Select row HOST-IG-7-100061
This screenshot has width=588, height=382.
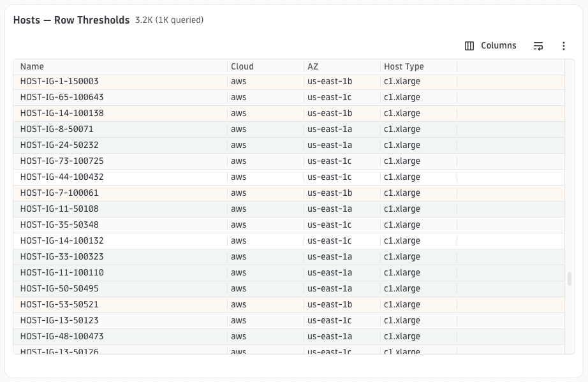(x=289, y=193)
